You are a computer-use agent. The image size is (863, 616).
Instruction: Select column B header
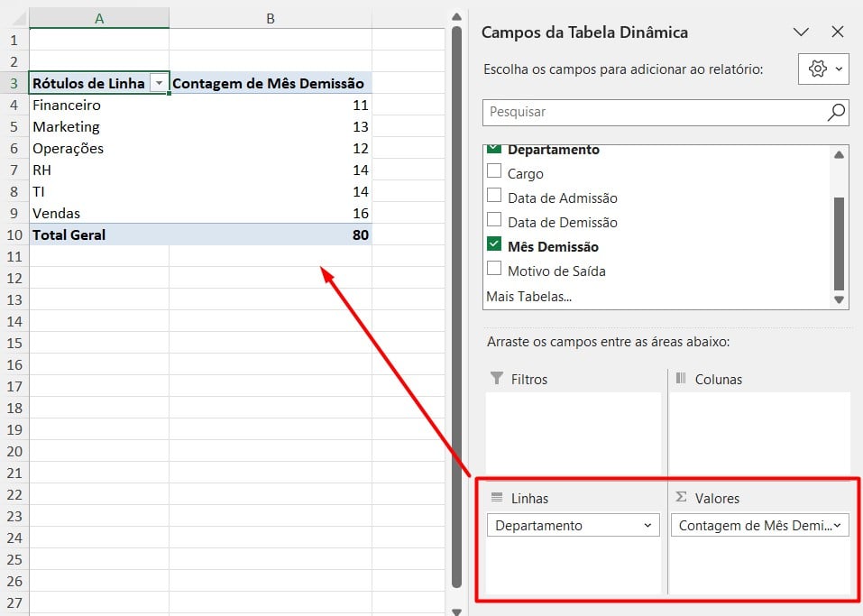pos(271,19)
